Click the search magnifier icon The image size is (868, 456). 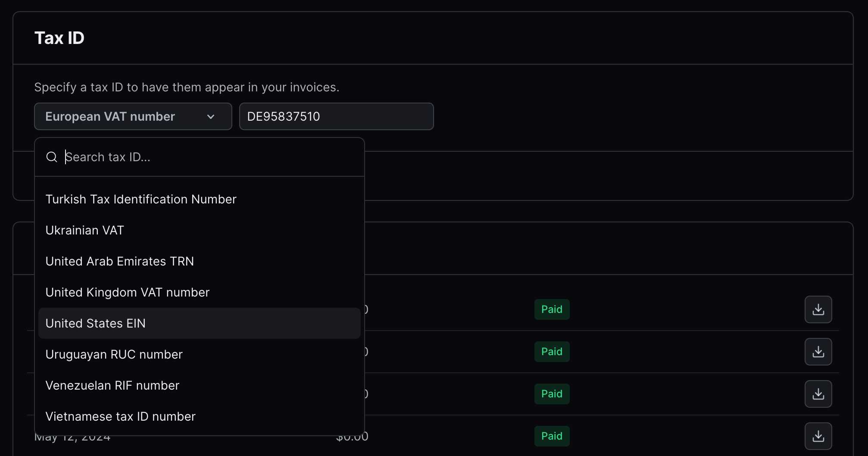pos(52,157)
